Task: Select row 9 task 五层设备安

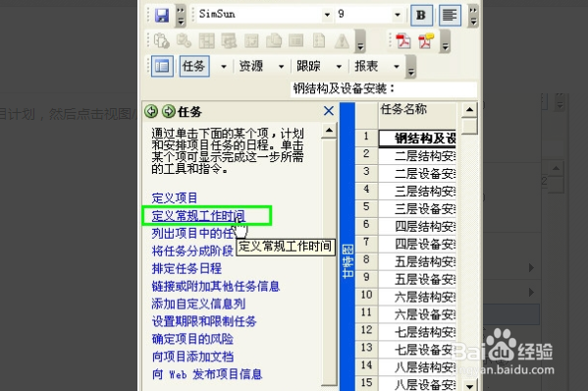Action: (x=417, y=279)
